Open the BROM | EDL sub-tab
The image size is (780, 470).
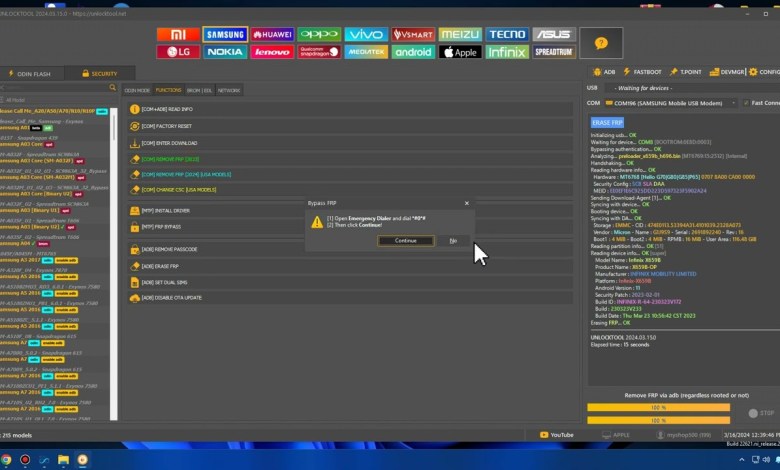[x=199, y=91]
